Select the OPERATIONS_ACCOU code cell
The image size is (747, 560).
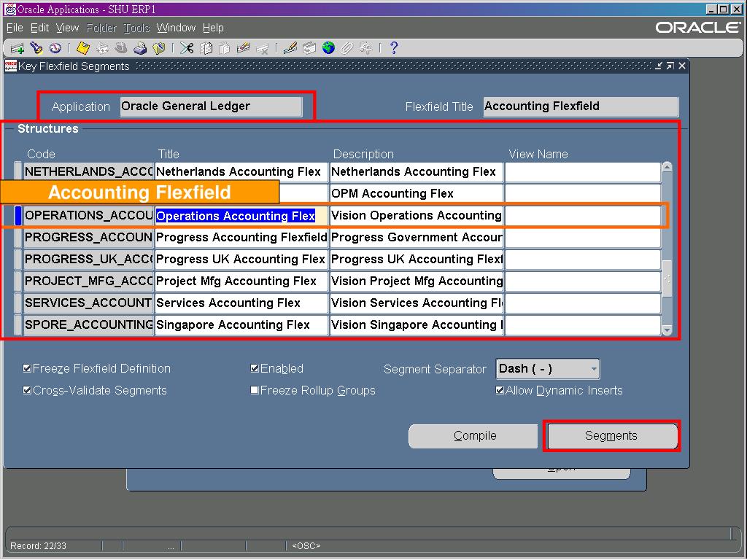click(88, 216)
